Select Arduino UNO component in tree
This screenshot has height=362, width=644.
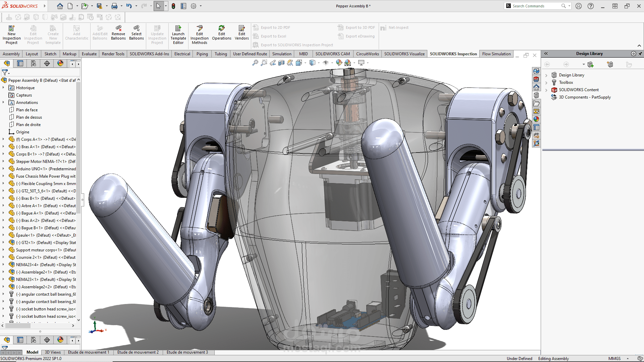point(46,169)
